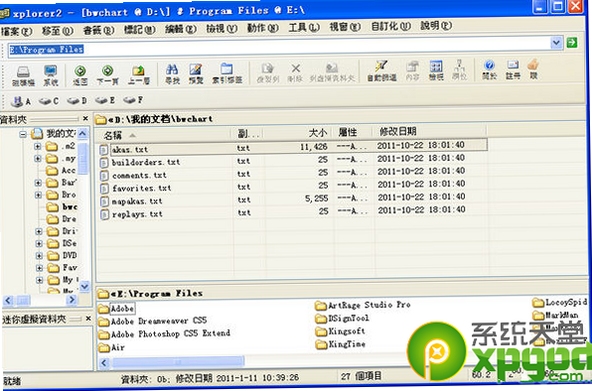The height and width of the screenshot is (391, 592).
Task: Switch to drive D in drive bar
Action: coord(77,101)
